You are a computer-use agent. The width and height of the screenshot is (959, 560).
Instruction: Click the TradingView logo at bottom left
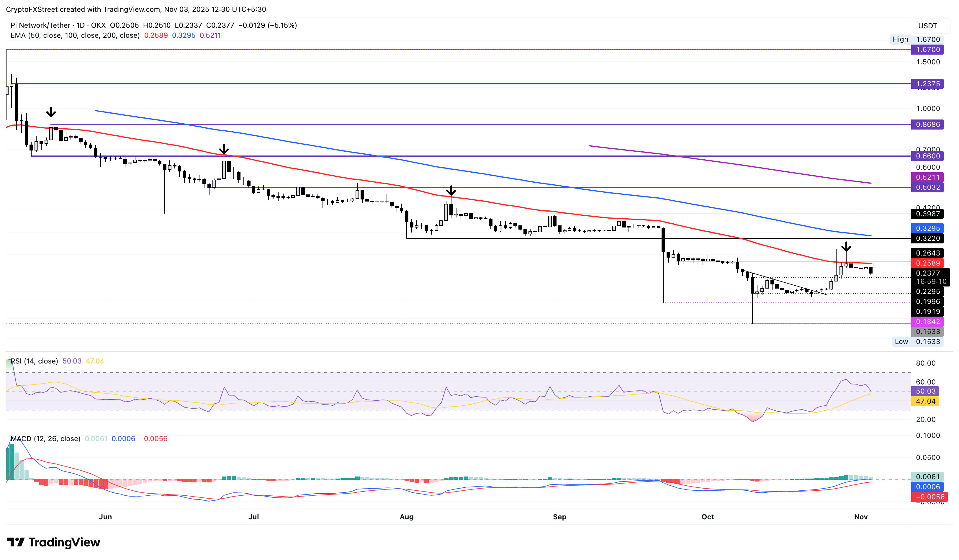(53, 542)
